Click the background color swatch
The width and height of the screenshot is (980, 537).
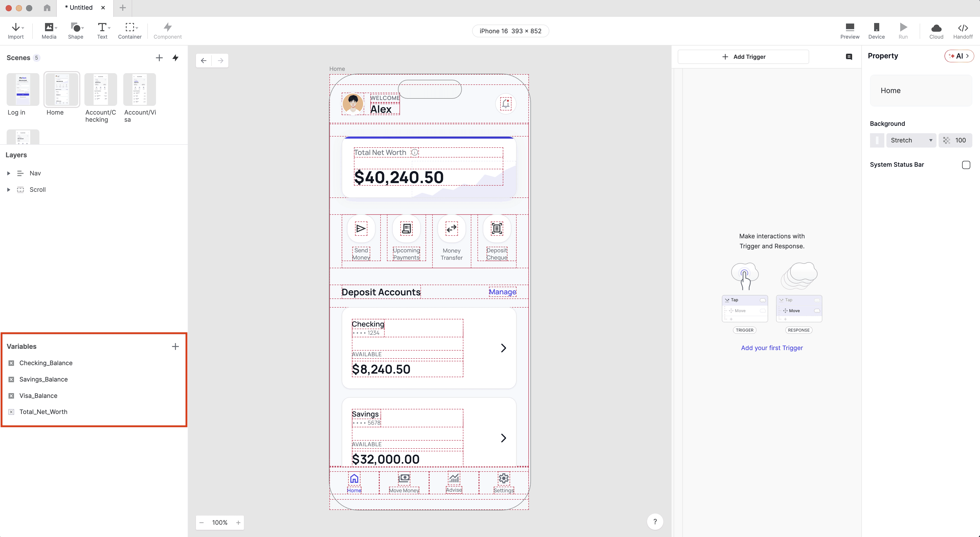pyautogui.click(x=877, y=140)
